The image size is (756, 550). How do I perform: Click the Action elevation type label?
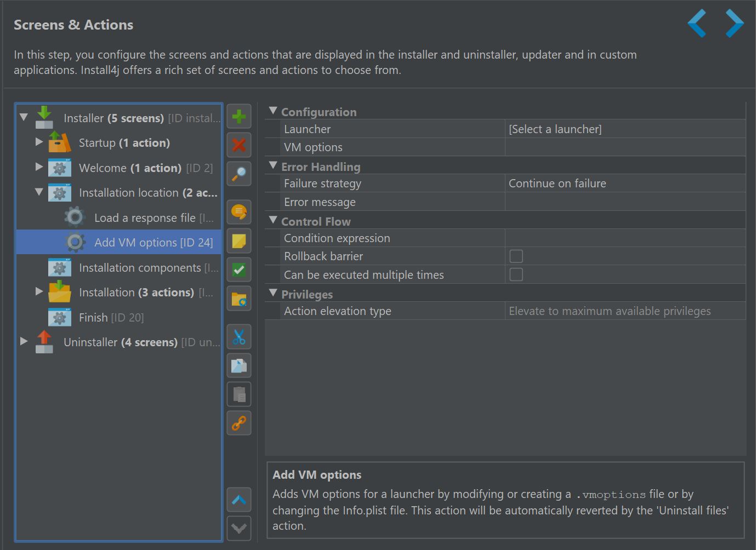coord(338,311)
